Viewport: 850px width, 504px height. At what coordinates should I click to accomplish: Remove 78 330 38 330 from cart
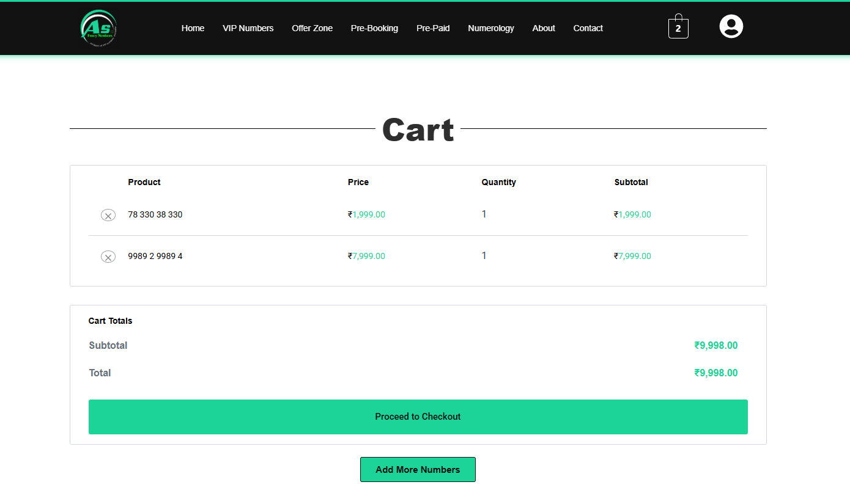tap(108, 215)
